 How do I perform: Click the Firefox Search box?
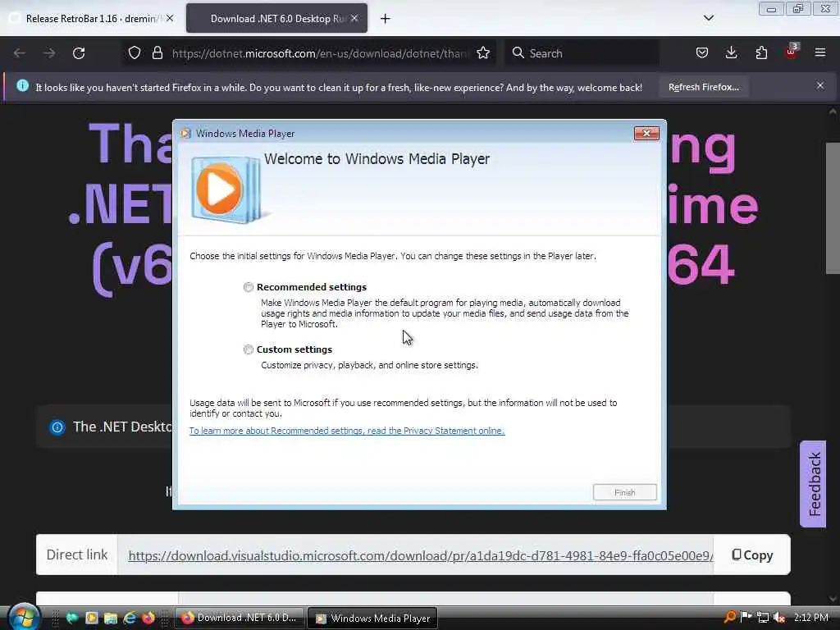(x=582, y=53)
